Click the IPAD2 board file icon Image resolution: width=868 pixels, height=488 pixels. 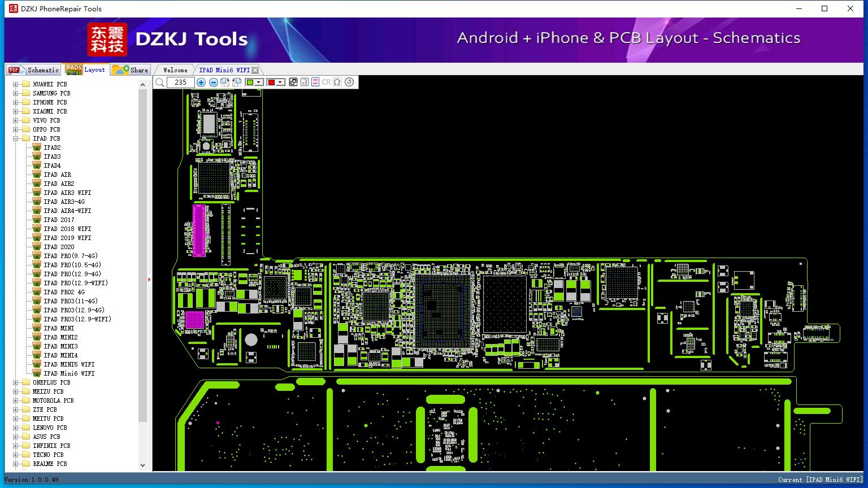37,147
